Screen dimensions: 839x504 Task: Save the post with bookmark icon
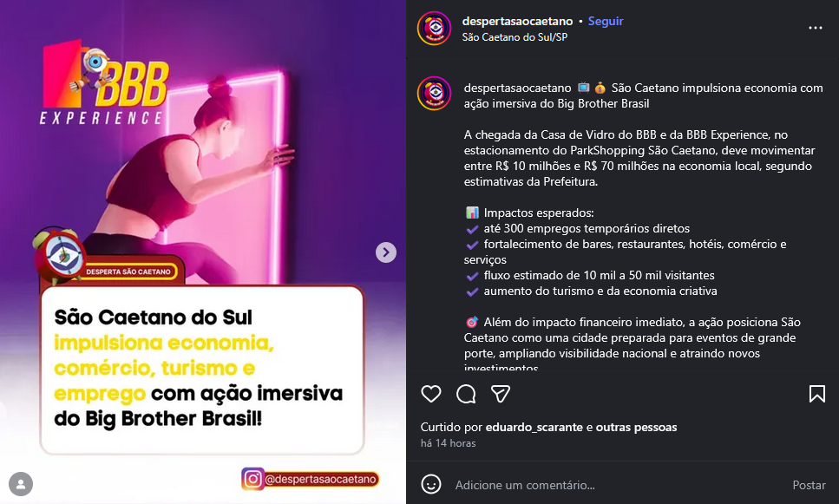[816, 395]
